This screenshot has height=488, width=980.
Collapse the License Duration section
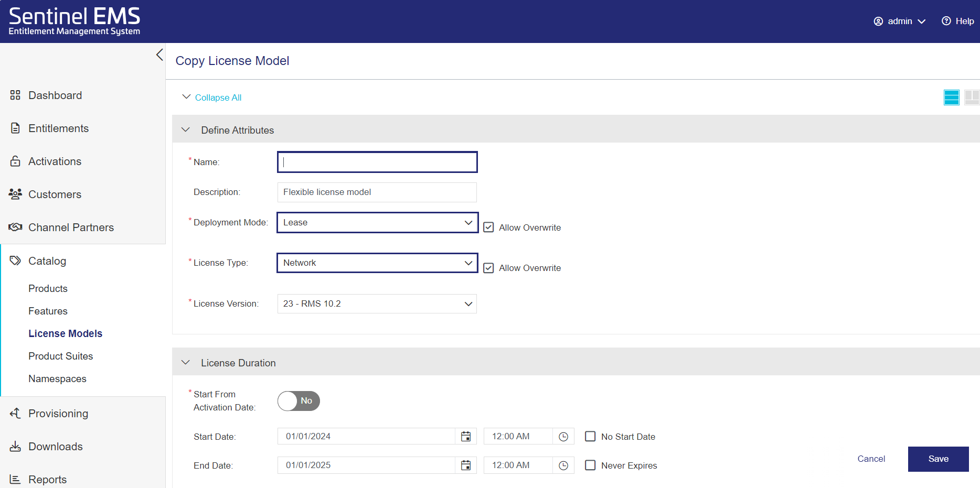coord(186,363)
